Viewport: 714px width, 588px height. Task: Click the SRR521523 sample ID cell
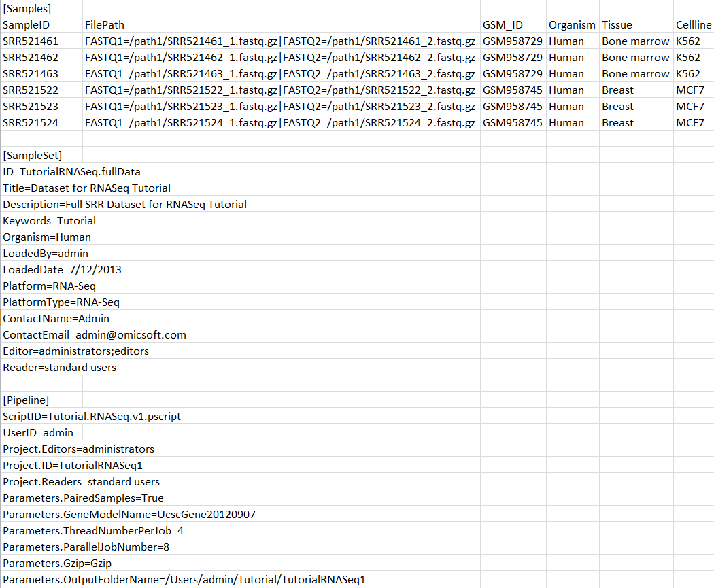(41, 107)
